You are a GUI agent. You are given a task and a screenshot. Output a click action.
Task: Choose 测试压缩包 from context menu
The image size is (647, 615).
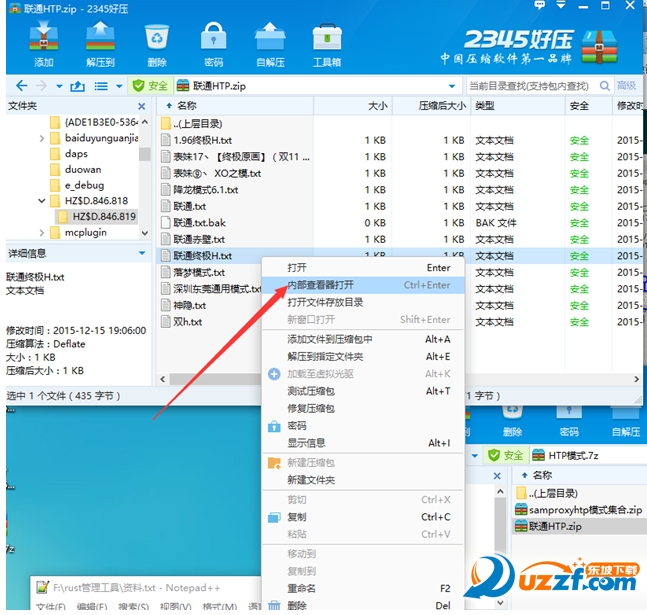pos(363,391)
